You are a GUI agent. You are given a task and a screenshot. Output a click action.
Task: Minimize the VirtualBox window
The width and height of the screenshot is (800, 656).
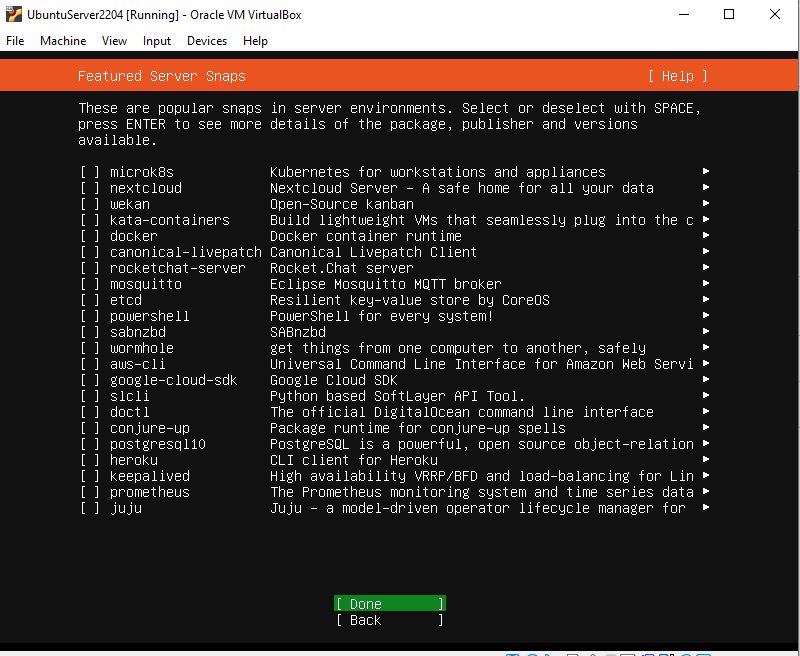click(684, 14)
